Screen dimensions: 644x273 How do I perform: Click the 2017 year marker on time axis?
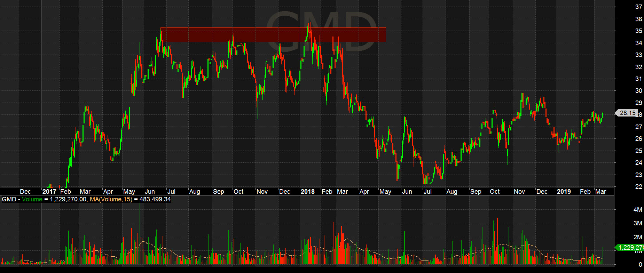coord(49,192)
